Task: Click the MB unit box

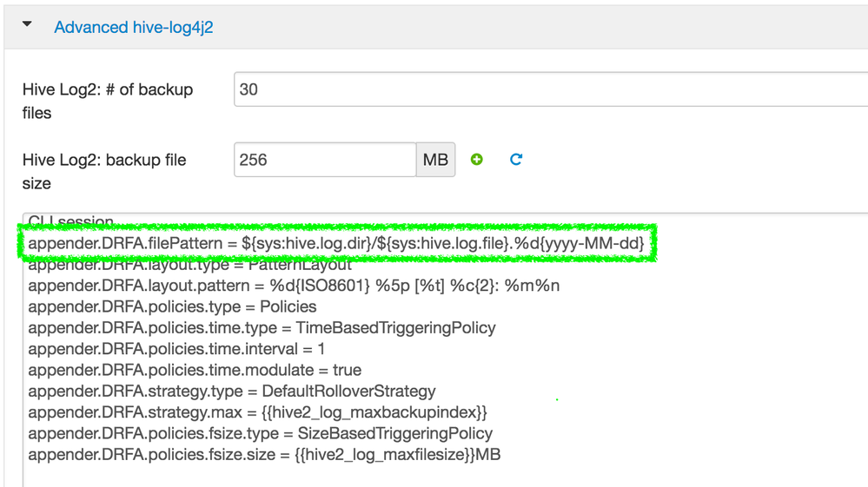Action: coord(435,160)
